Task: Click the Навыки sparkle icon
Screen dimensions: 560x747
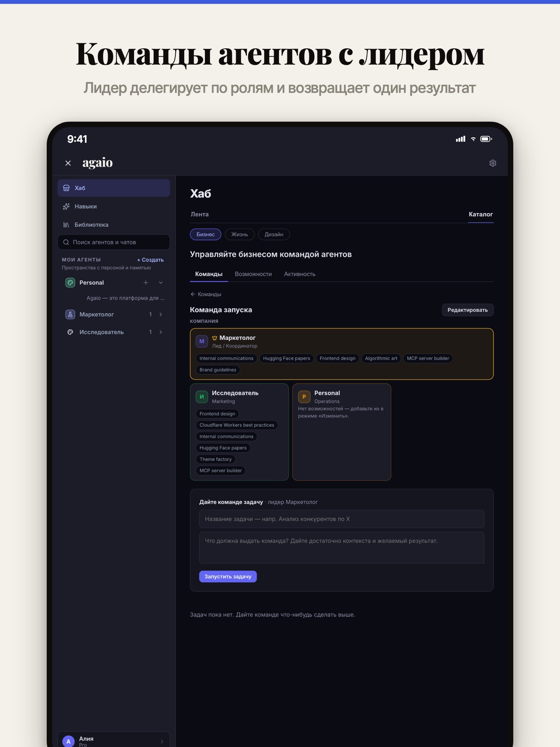Action: click(66, 206)
